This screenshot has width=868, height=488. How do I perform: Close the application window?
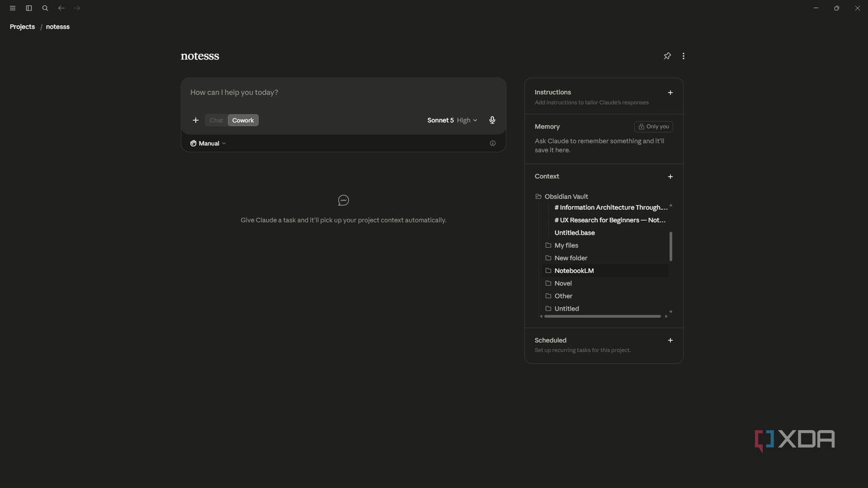[857, 8]
